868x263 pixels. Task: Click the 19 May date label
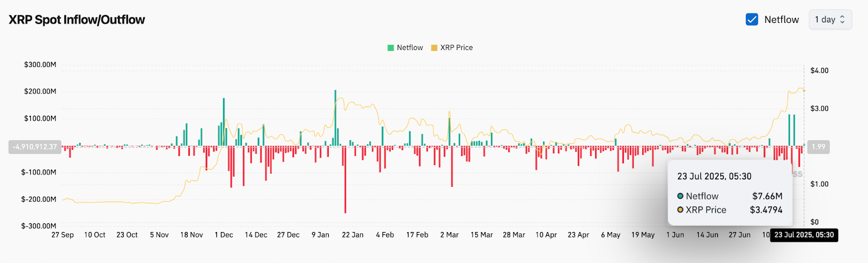643,235
